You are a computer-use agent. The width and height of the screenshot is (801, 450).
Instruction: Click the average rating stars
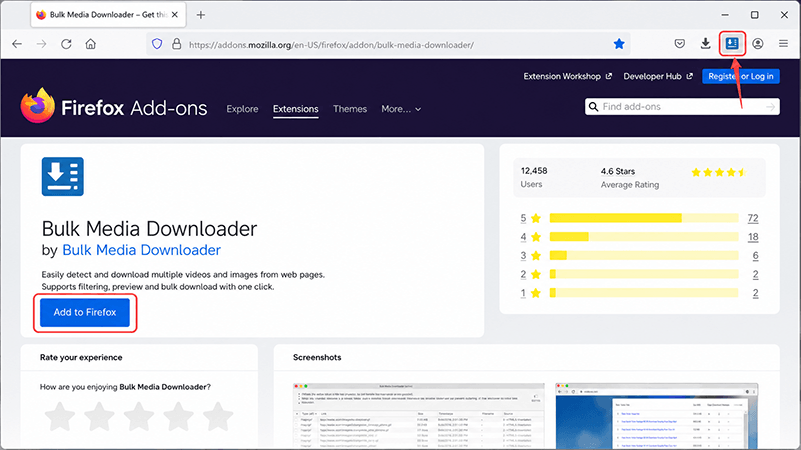click(719, 172)
